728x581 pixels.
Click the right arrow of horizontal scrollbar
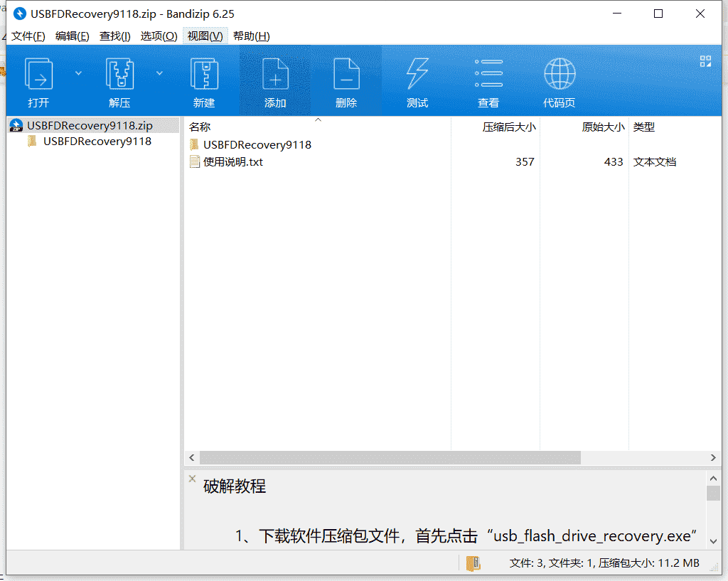(713, 457)
